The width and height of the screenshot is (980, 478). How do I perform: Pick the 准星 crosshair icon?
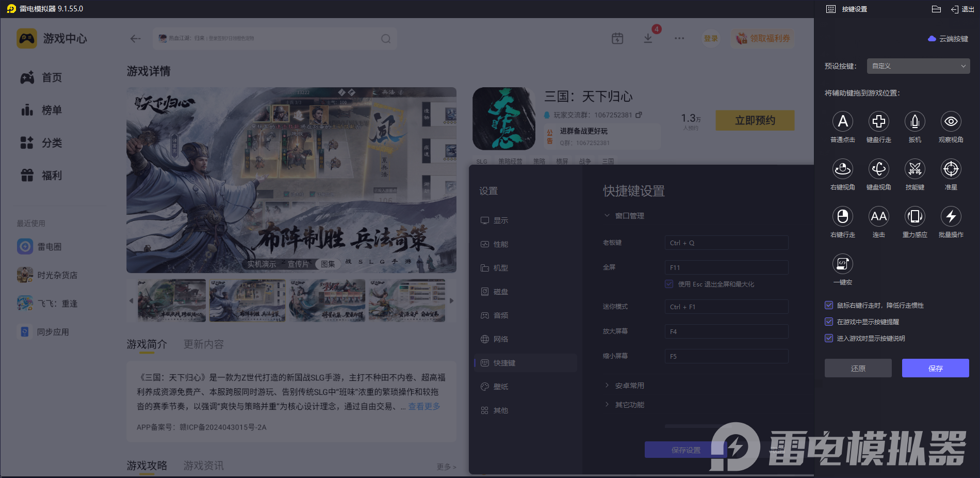[x=951, y=169]
